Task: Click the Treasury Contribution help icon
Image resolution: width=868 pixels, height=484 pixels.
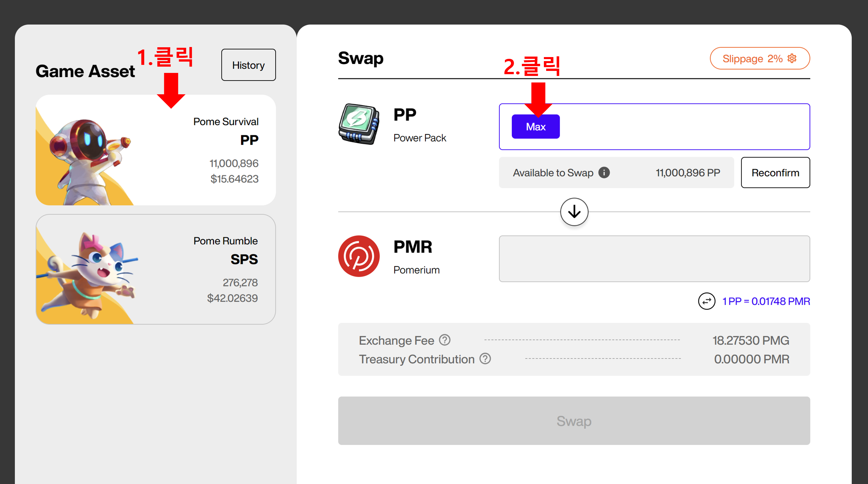Action: click(485, 359)
